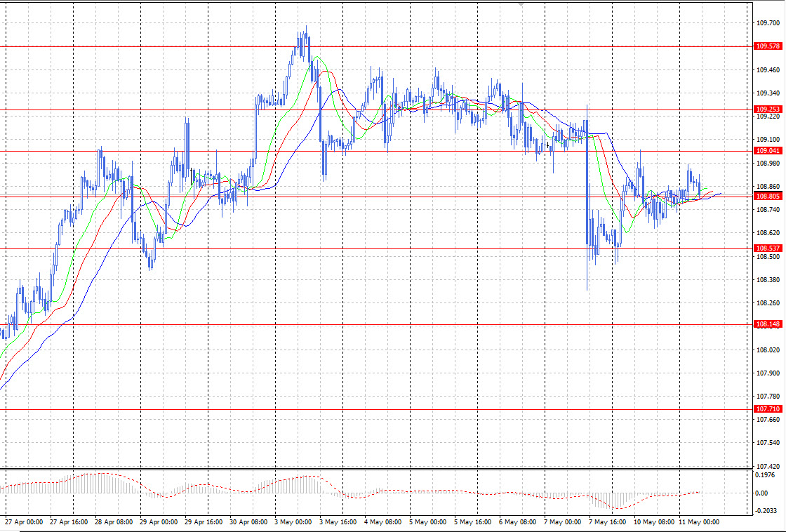Click the 3 May 00:00 time label
Screen dimensions: 786x532
(293, 522)
